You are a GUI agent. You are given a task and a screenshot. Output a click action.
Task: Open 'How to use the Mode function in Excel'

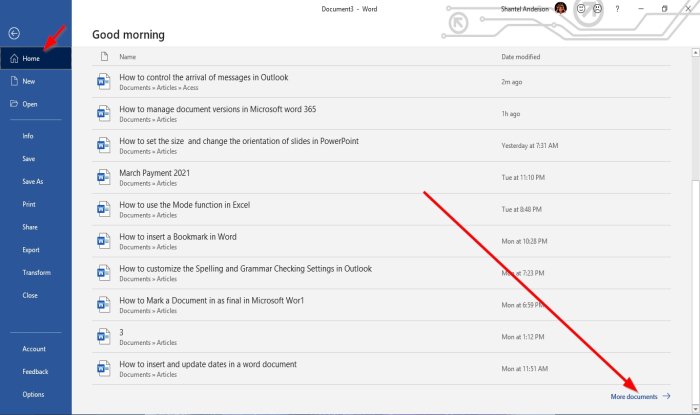coord(381,209)
